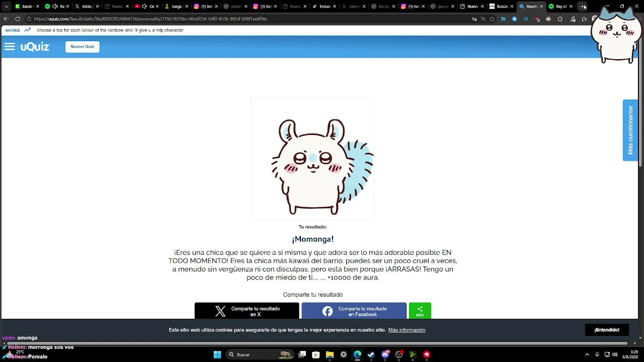This screenshot has height=362, width=644.
Task: Open the Más cuestionarios side tab
Action: click(630, 130)
